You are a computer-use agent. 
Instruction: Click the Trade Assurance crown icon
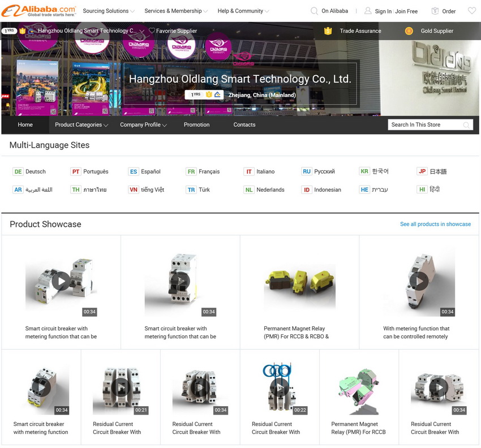328,31
